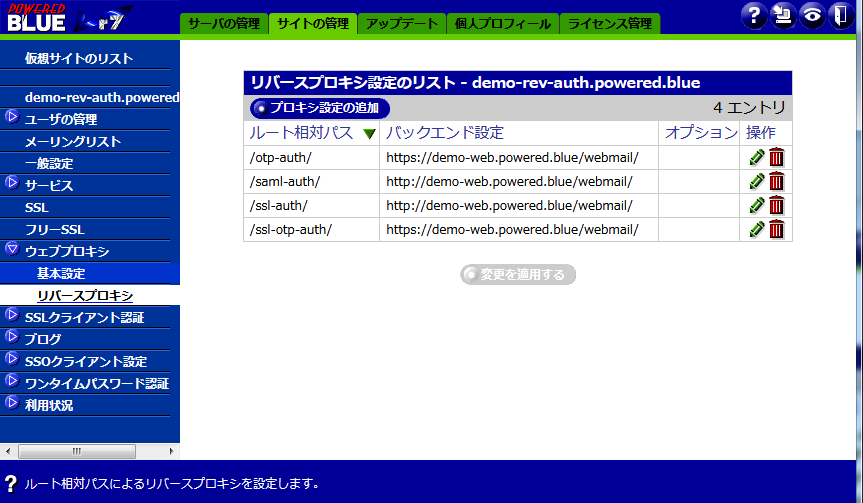Delete the /ssl-auth/ proxy entry
This screenshot has height=503, width=863.
[776, 205]
